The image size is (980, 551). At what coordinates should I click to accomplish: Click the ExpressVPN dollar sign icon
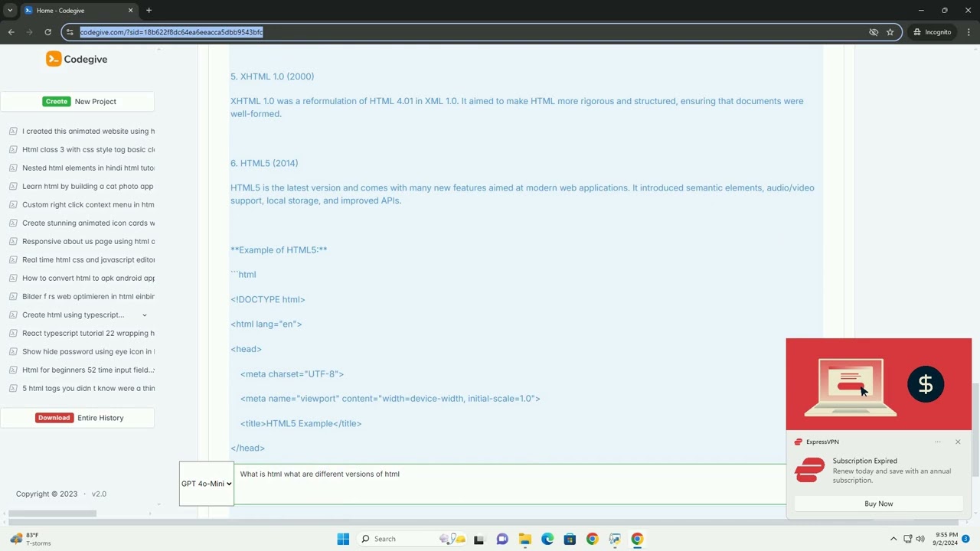[926, 384]
